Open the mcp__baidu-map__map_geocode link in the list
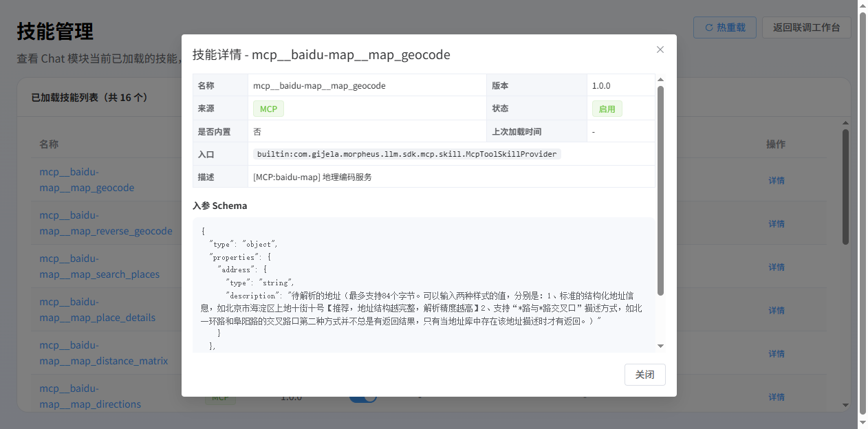 (87, 180)
